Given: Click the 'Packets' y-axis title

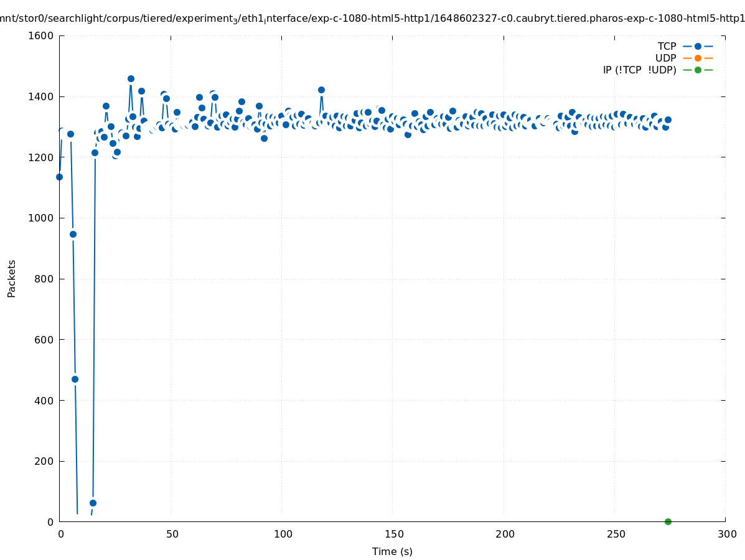Looking at the screenshot, I should [12, 278].
